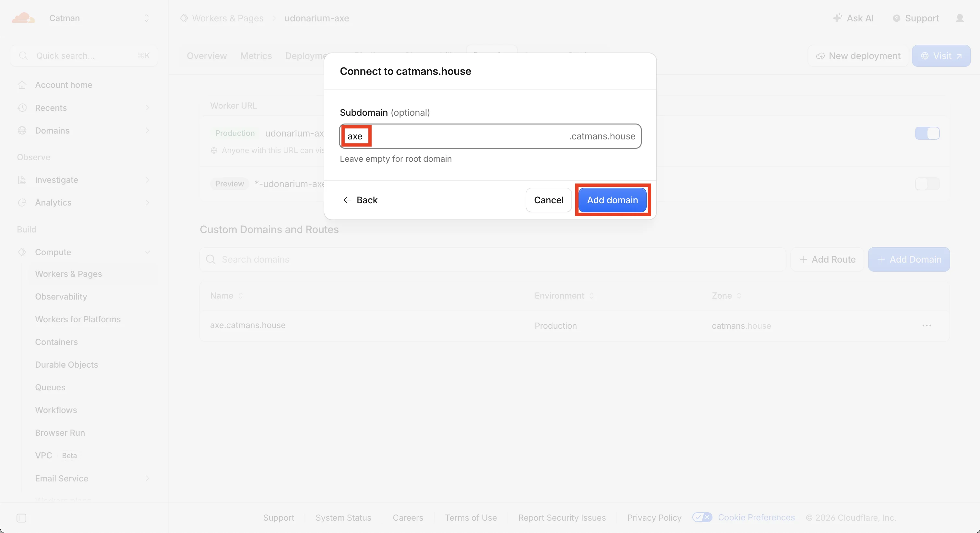
Task: Click the Zone column sort icon
Action: [739, 296]
